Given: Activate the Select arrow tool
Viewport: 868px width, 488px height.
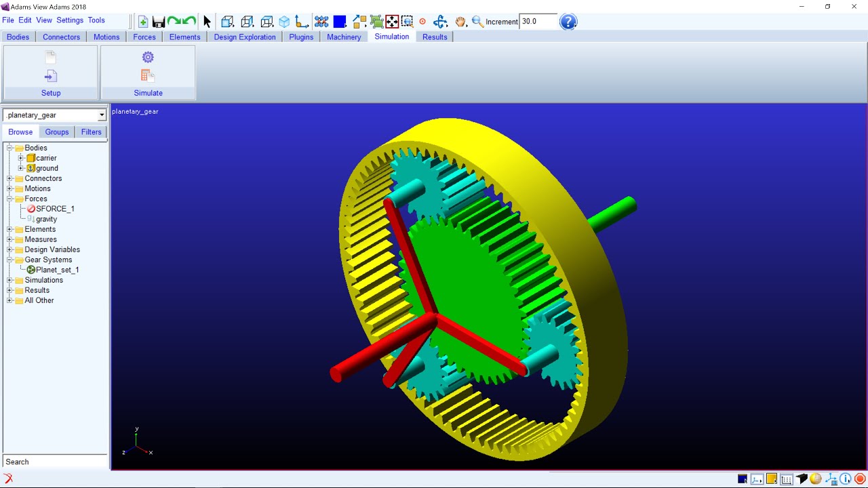Looking at the screenshot, I should coord(208,22).
